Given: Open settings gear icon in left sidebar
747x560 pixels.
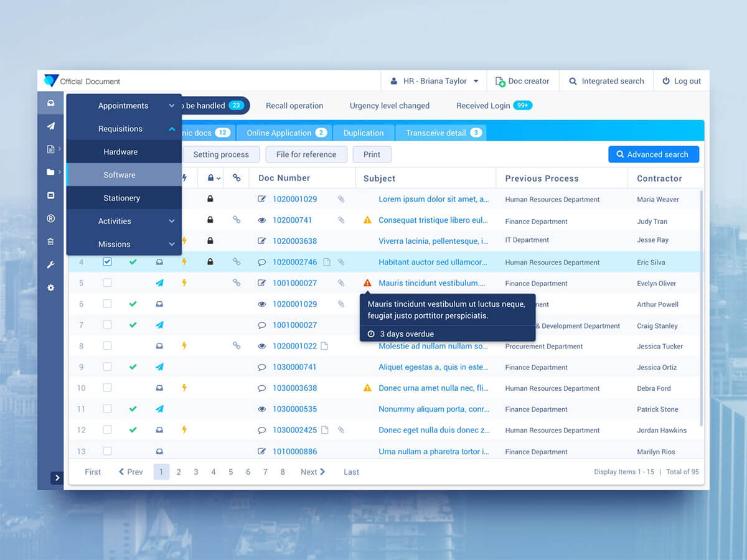Looking at the screenshot, I should 50,288.
